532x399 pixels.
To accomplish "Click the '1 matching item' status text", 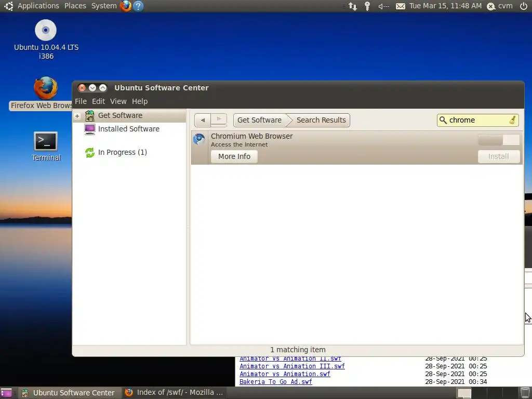I will coord(298,350).
